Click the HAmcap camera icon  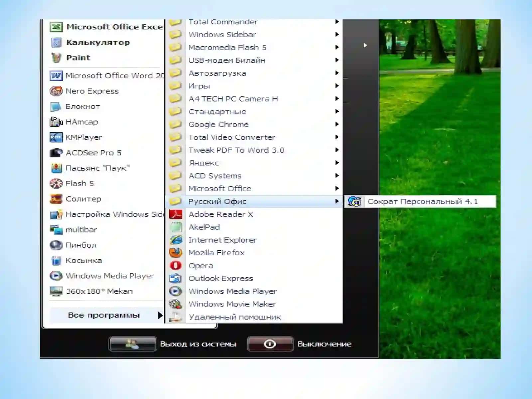coord(56,122)
